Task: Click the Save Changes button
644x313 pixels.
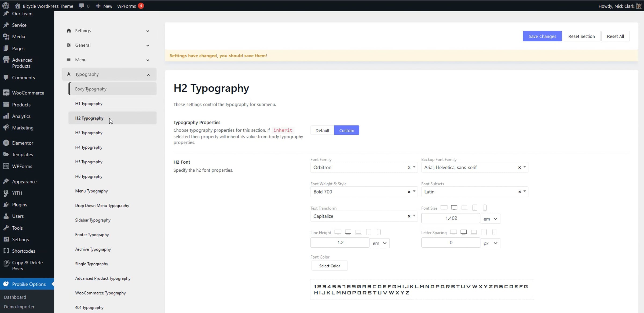Action: click(x=542, y=36)
